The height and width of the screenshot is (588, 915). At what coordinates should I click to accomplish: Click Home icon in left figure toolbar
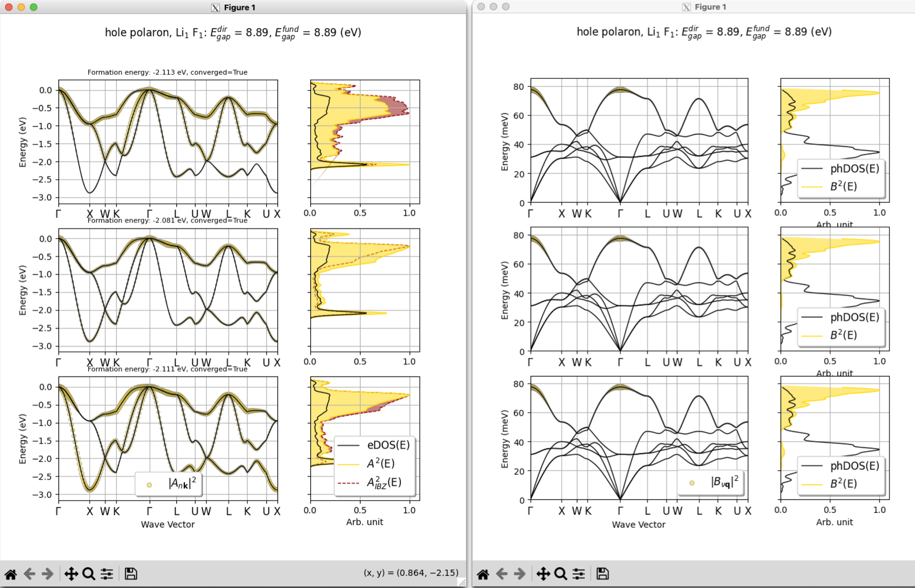point(11,574)
